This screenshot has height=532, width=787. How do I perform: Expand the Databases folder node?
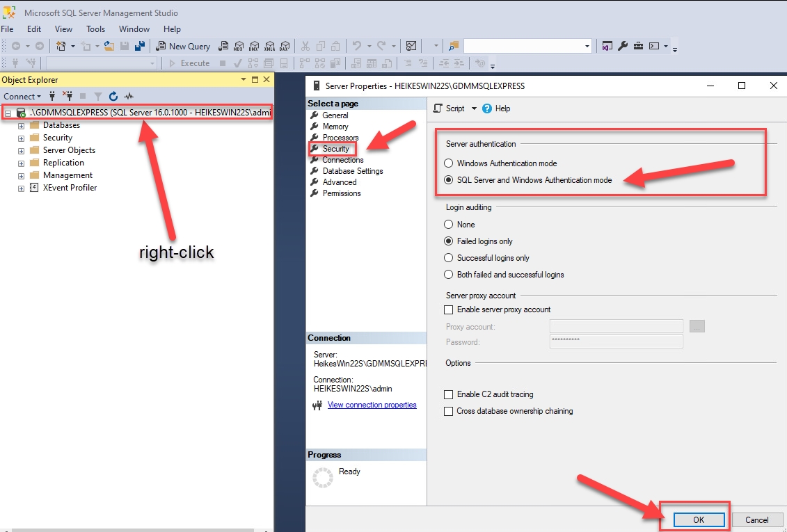(x=21, y=126)
